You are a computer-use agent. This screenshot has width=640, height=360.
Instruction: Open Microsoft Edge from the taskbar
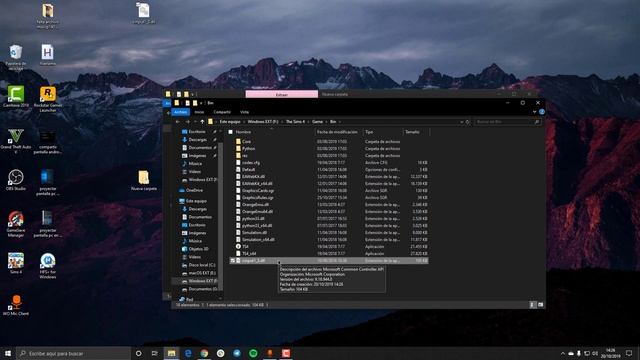188,353
